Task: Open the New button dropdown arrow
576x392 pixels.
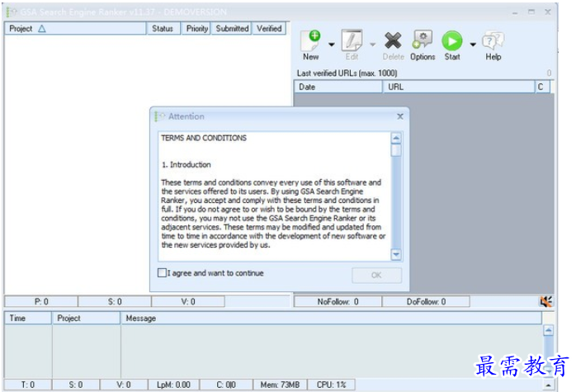Action: [332, 45]
